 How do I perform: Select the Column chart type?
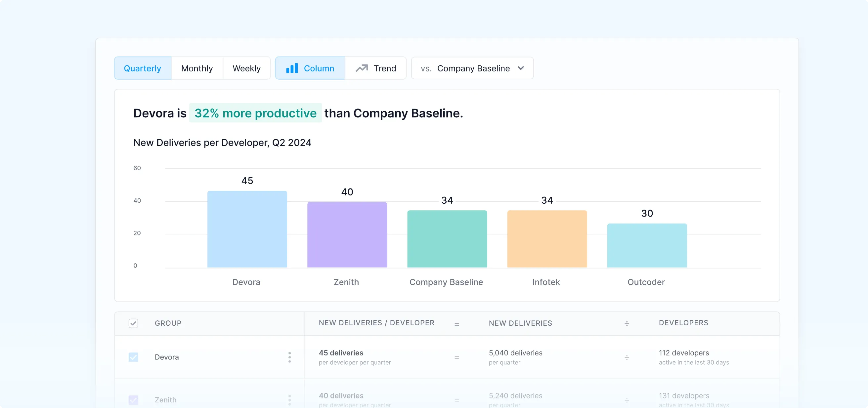[x=310, y=68]
